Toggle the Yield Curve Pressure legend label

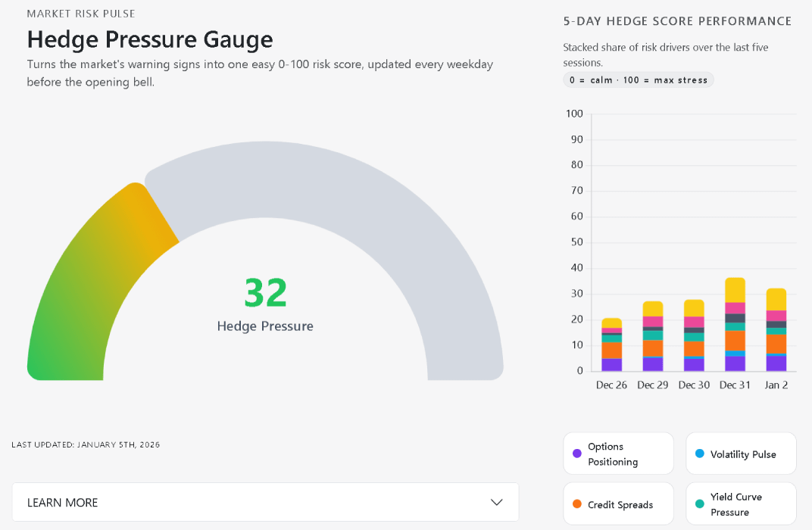point(735,505)
